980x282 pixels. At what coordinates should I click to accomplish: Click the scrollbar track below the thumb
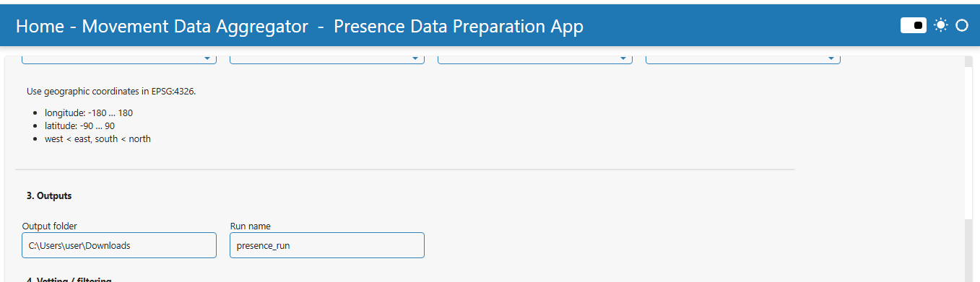point(968,251)
